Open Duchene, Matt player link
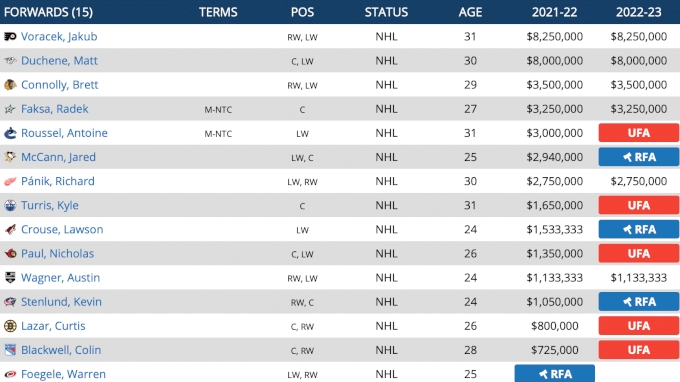The image size is (680, 382). coord(59,61)
